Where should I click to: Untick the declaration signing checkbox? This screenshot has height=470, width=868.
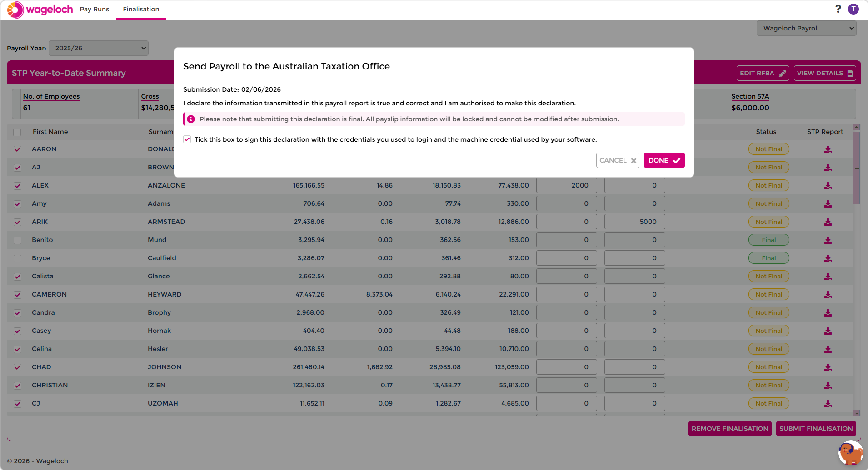[x=187, y=139]
